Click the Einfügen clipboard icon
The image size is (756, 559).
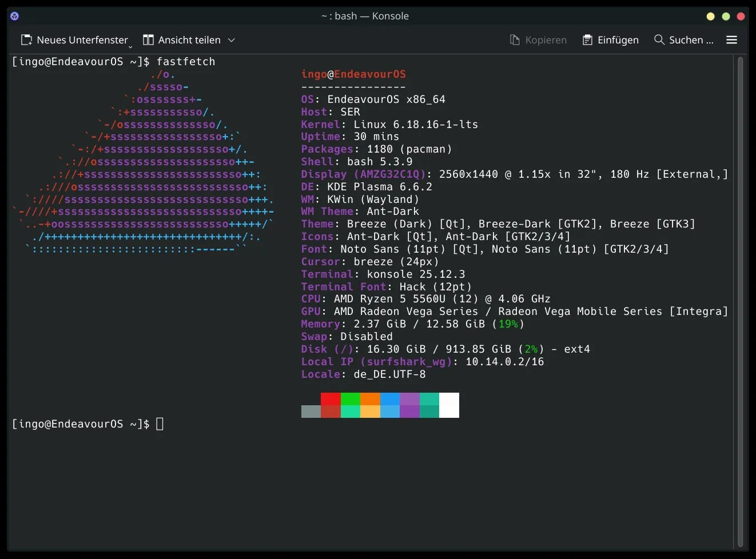[x=587, y=40]
